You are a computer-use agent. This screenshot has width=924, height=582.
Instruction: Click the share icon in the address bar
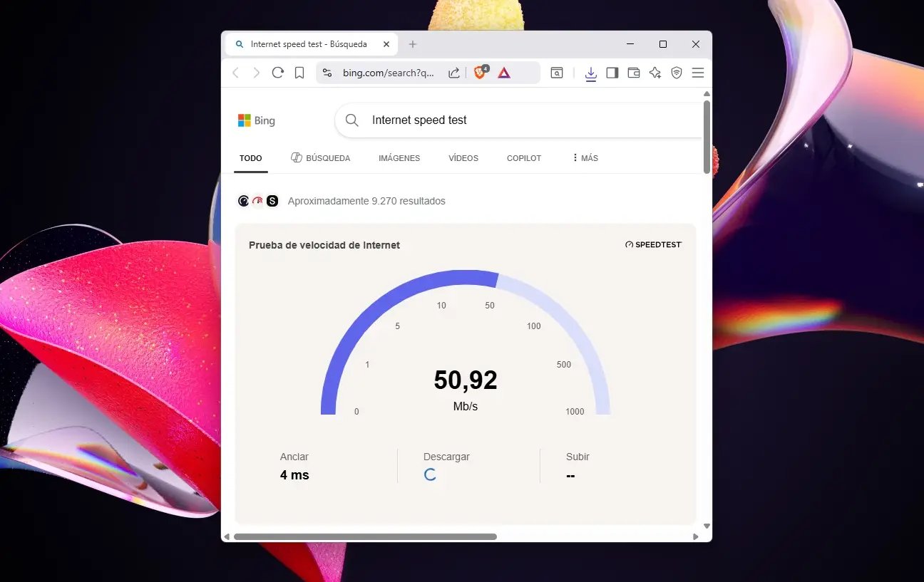[453, 73]
